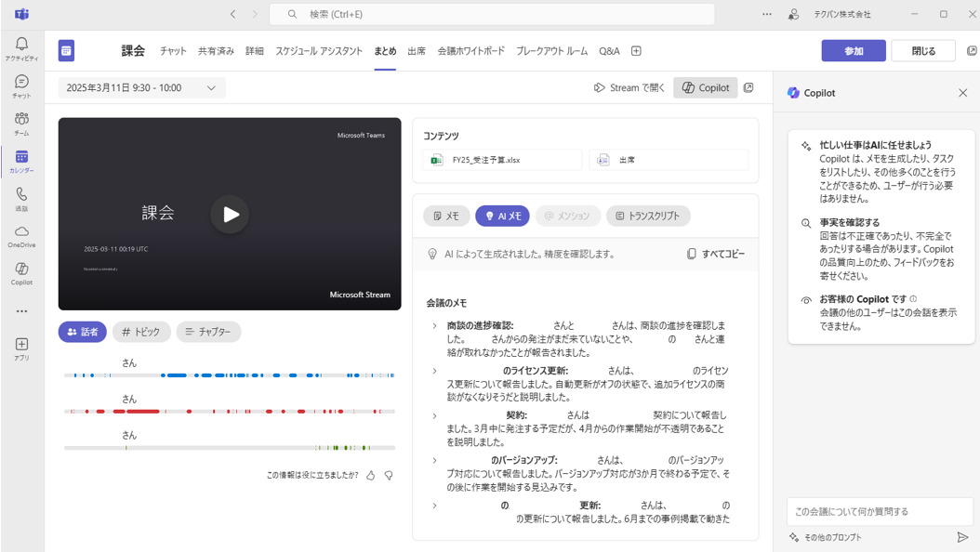Switch to the メンション pill
The height and width of the screenshot is (552, 980).
pos(567,216)
